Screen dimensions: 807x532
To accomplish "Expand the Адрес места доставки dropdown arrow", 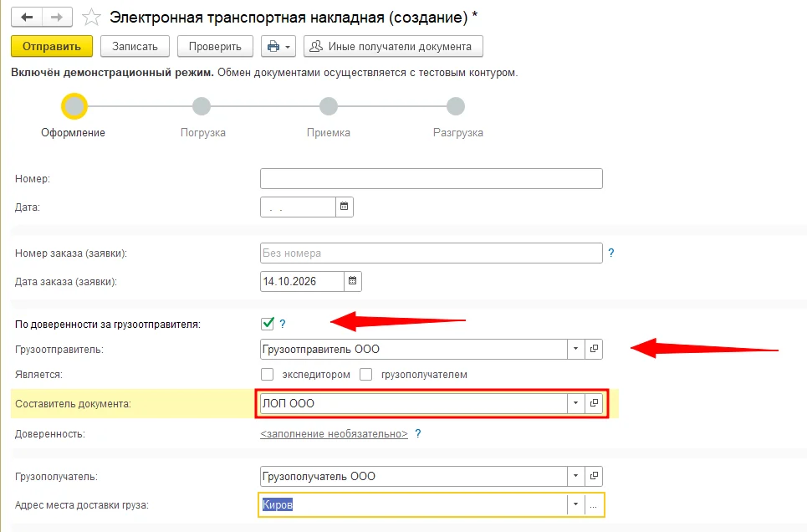I will point(576,504).
